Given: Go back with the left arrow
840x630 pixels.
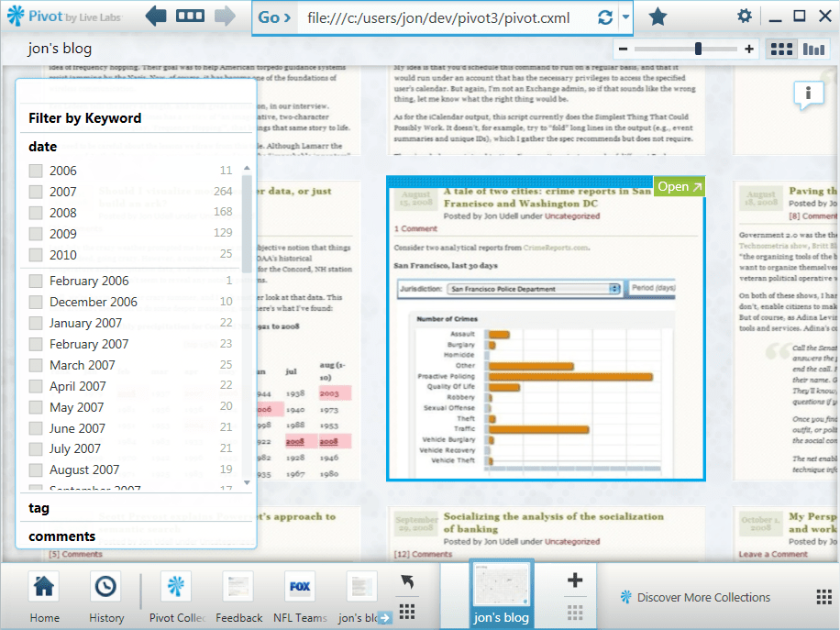Looking at the screenshot, I should pyautogui.click(x=156, y=17).
